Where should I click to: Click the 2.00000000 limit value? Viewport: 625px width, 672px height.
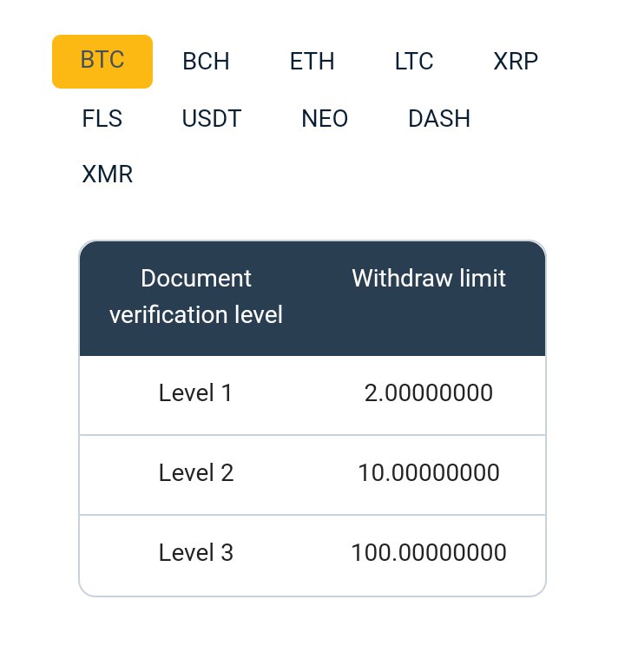pos(428,392)
